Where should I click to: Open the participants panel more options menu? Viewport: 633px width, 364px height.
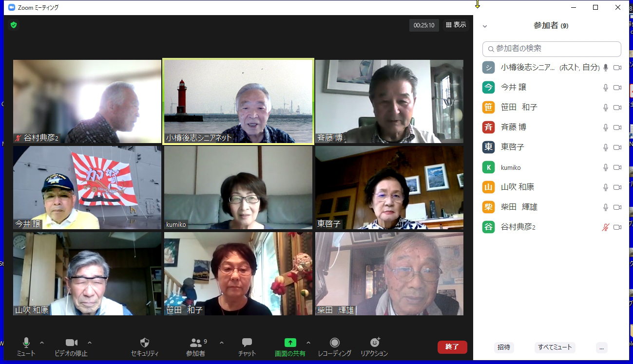(x=601, y=347)
